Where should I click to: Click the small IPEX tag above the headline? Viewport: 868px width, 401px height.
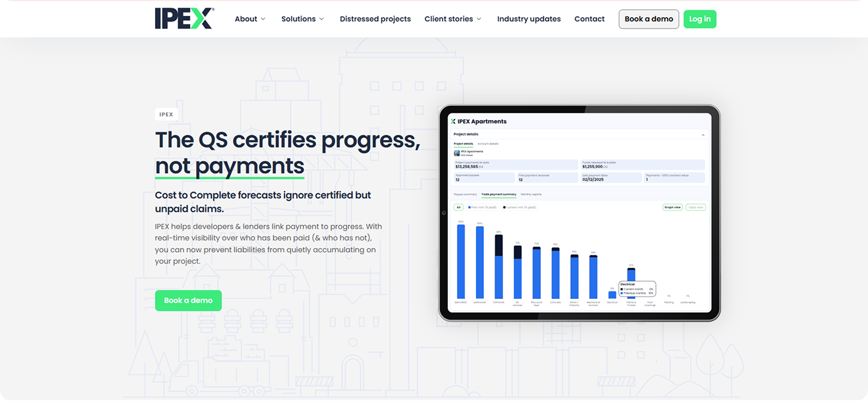pos(167,114)
